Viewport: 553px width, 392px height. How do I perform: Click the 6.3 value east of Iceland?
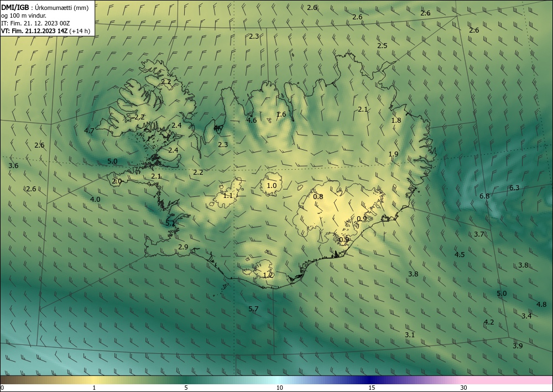[x=514, y=187]
